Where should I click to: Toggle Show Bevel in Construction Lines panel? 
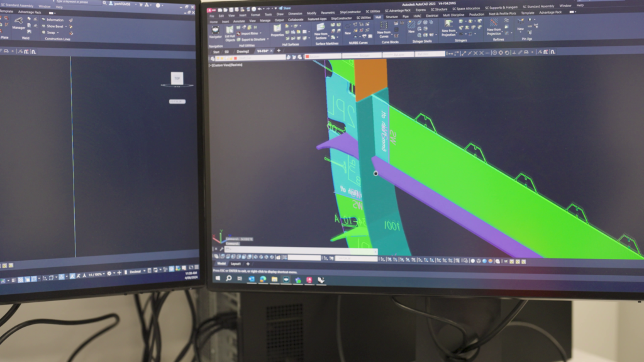(x=54, y=26)
